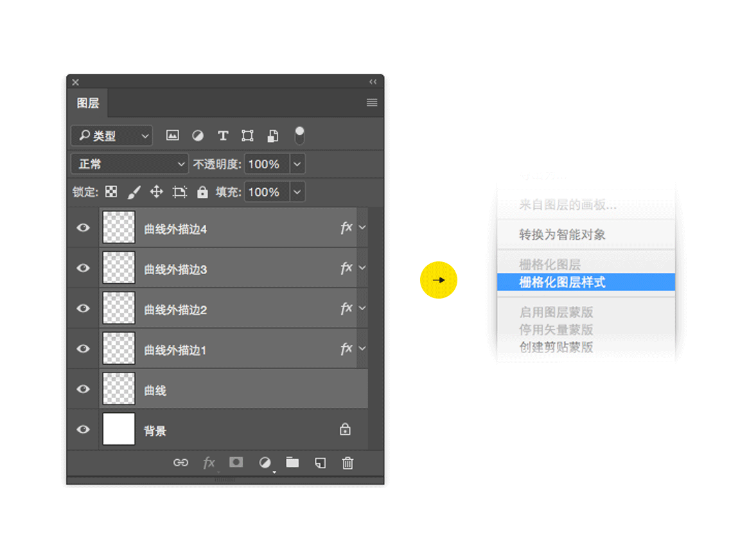Choose 栅格化图层样式 in the context menu
Screen dimensions: 740x560
586,282
